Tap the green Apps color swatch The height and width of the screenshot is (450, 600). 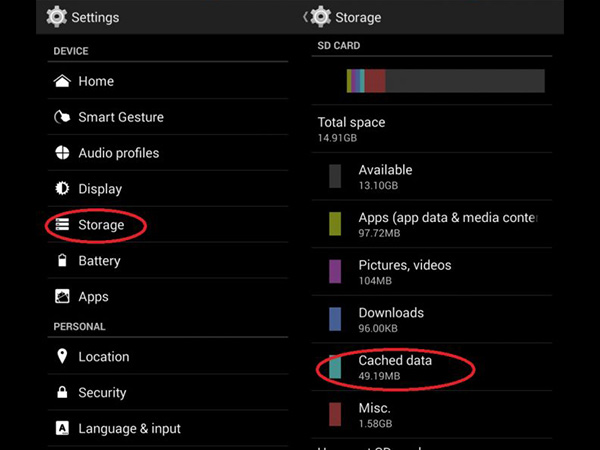[x=336, y=224]
